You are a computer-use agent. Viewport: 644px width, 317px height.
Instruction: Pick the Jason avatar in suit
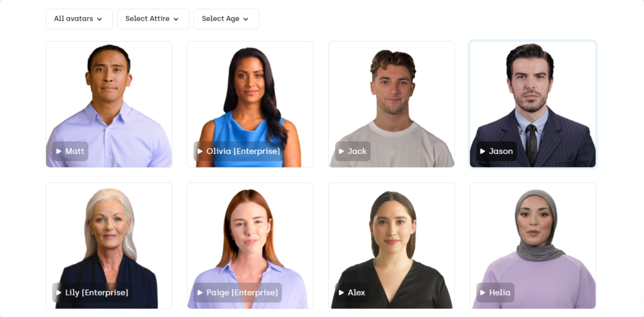click(x=533, y=104)
